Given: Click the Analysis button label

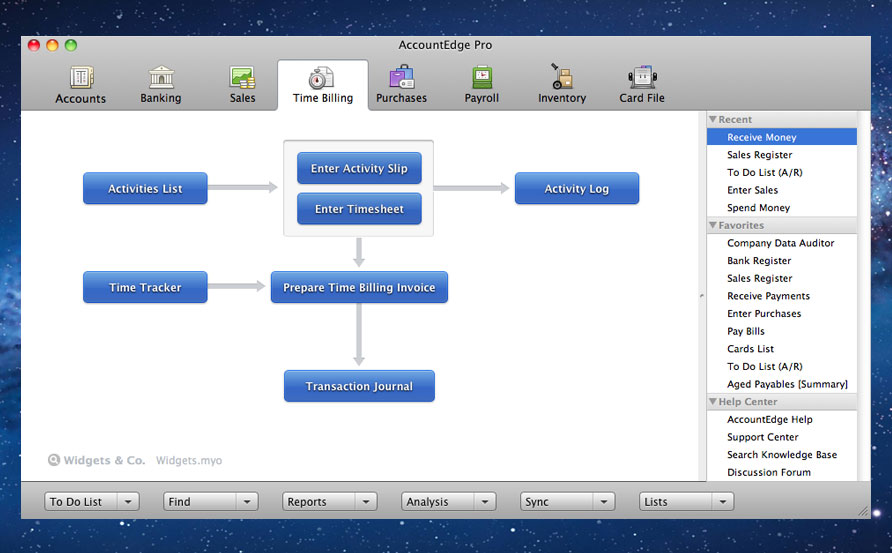Looking at the screenshot, I should [x=427, y=502].
